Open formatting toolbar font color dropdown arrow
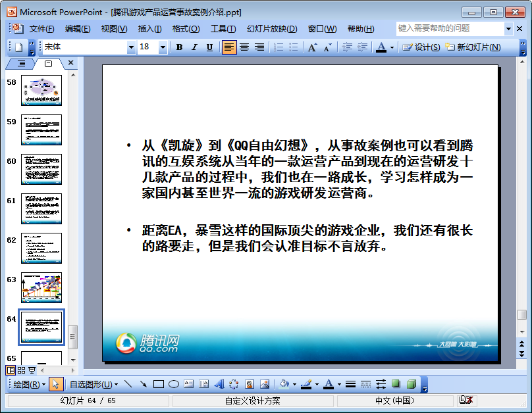Viewport: 532px width, 413px height. click(x=392, y=47)
